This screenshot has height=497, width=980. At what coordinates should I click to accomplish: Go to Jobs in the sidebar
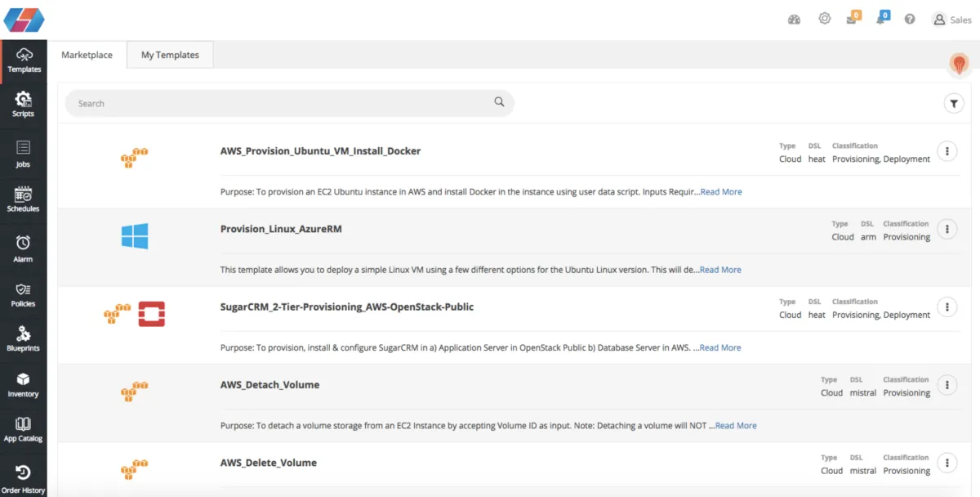click(x=23, y=153)
